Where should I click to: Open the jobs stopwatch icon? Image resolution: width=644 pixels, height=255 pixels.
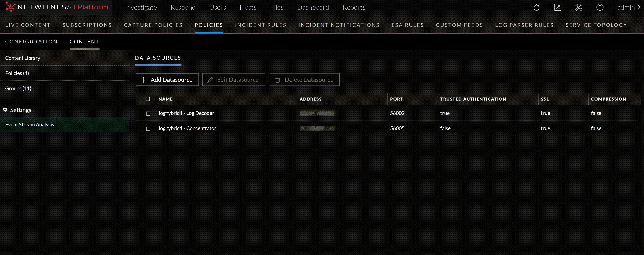click(x=537, y=7)
